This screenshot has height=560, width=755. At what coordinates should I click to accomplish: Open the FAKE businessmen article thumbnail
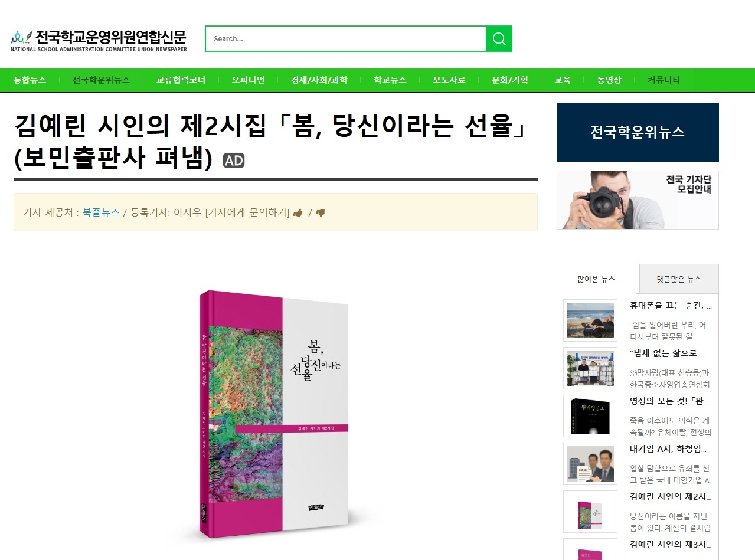(590, 464)
